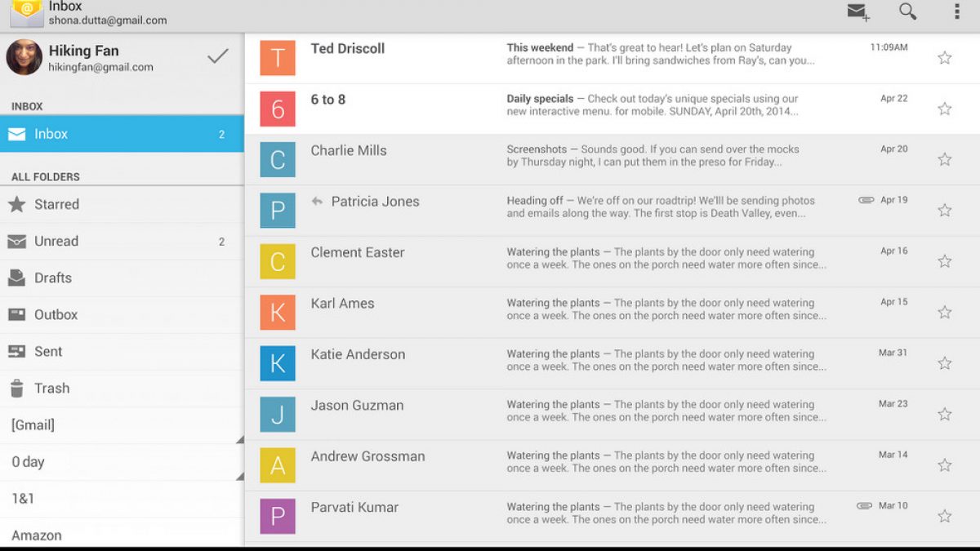980x551 pixels.
Task: Select the highlighted Inbox folder
Action: [x=122, y=134]
